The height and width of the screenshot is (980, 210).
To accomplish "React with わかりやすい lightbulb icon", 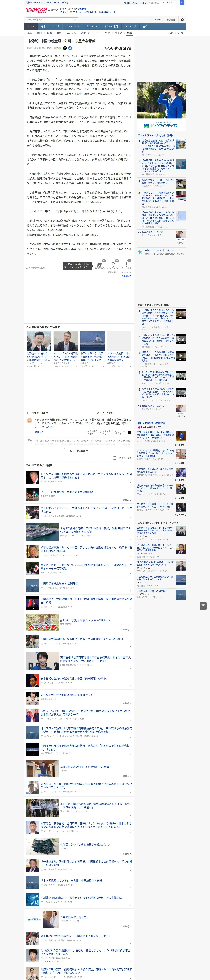I will point(113,264).
